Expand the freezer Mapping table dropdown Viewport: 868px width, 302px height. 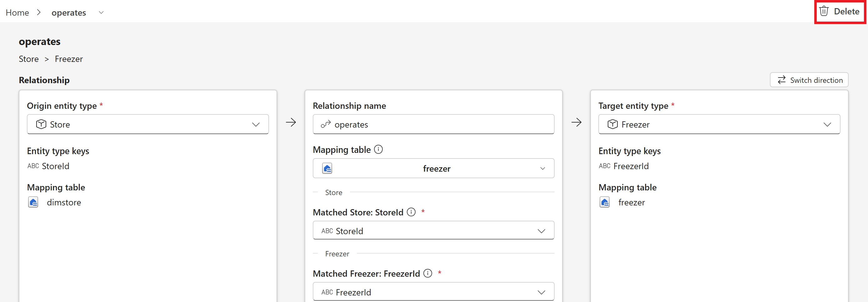pos(433,168)
